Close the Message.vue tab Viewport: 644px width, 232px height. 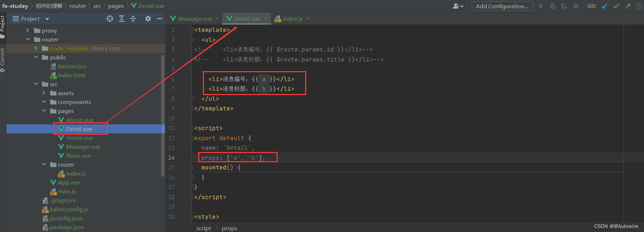(217, 19)
